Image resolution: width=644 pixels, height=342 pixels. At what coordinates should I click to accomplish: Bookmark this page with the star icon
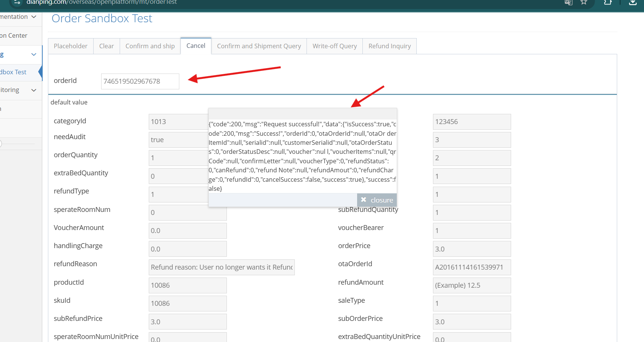(x=584, y=2)
